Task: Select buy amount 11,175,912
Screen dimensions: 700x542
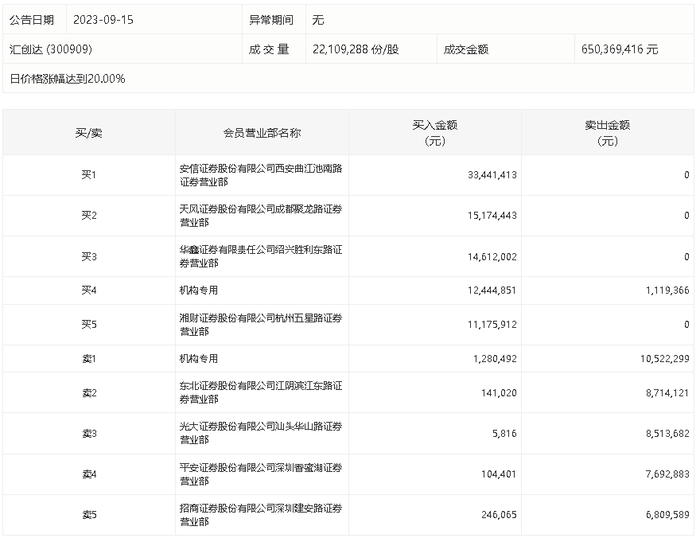Action: 492,324
